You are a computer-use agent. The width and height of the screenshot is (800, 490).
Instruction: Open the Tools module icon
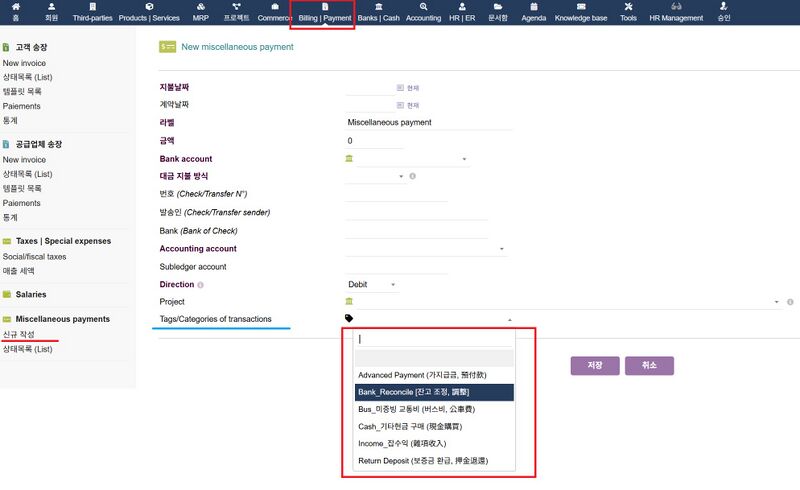628,7
